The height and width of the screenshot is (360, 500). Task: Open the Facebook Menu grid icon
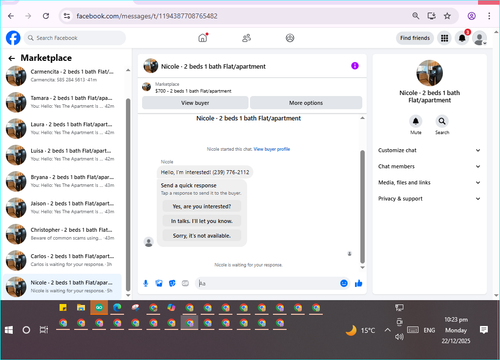point(444,38)
